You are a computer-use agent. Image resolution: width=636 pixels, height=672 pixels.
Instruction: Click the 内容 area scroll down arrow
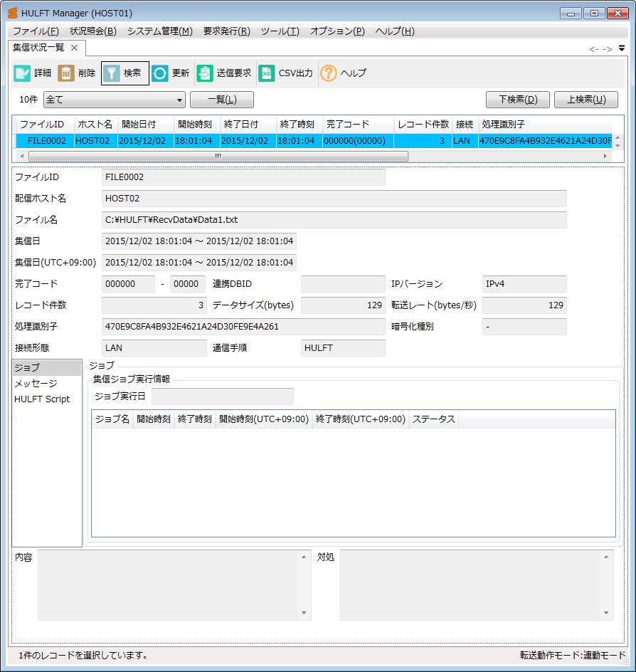304,613
